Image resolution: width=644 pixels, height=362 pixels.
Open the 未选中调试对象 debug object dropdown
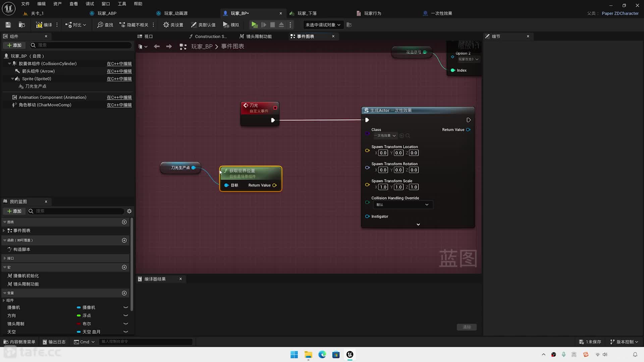pos(323,25)
